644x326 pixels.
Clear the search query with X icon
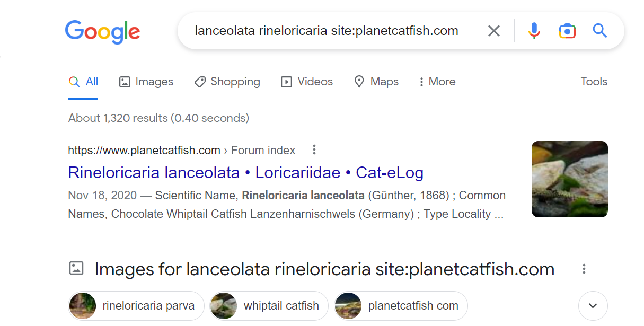coord(493,31)
